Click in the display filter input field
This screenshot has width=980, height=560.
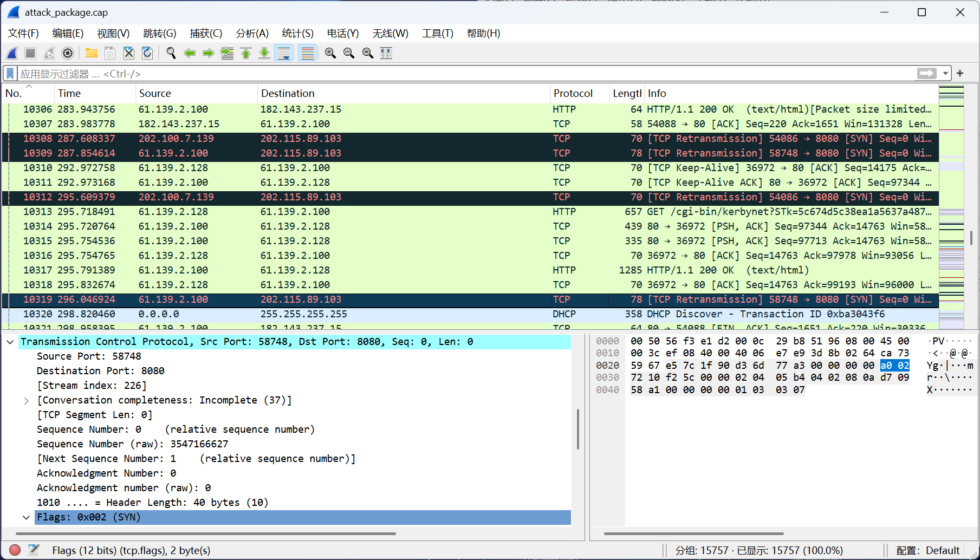point(466,74)
